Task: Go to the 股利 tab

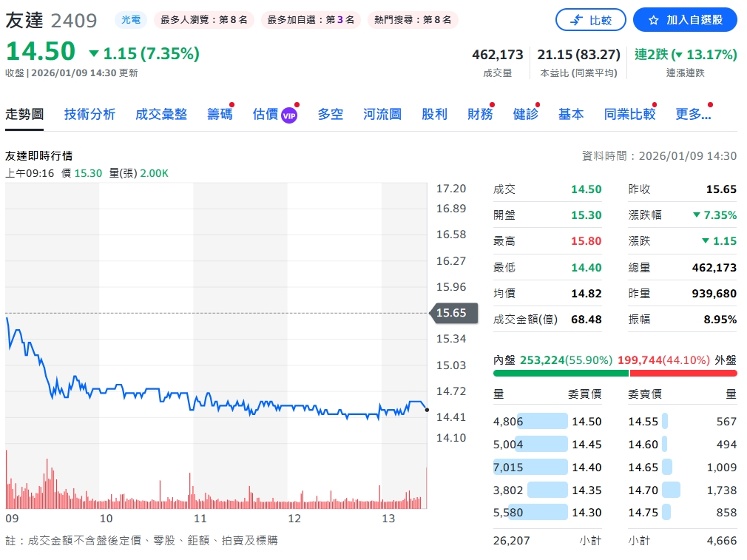Action: coord(434,114)
